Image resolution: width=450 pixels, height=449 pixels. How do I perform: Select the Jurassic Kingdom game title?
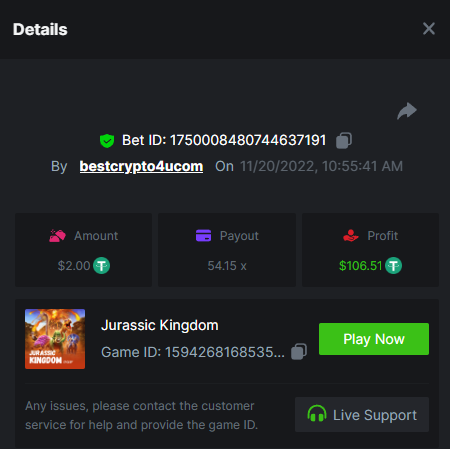click(x=160, y=325)
